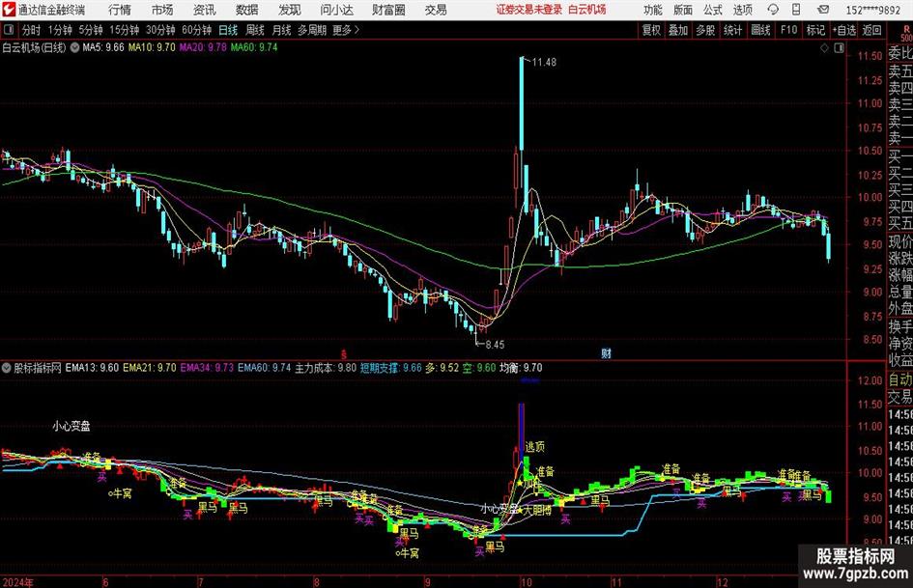Toggle the right info panel icon

point(839,48)
